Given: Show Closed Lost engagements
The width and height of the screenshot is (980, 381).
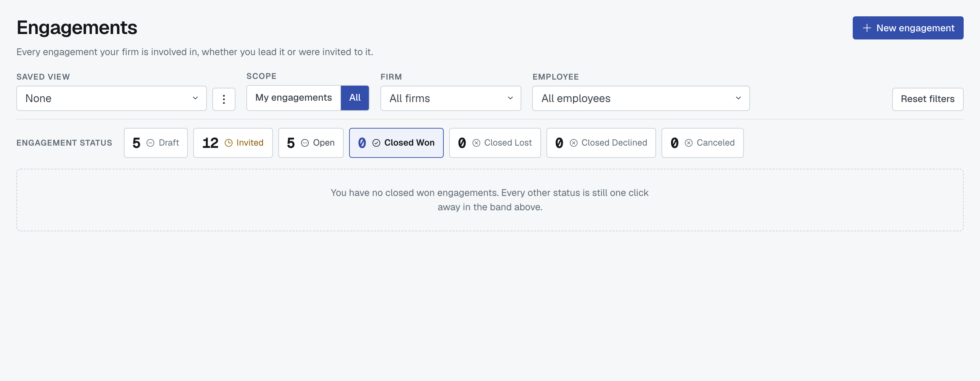Looking at the screenshot, I should point(494,143).
